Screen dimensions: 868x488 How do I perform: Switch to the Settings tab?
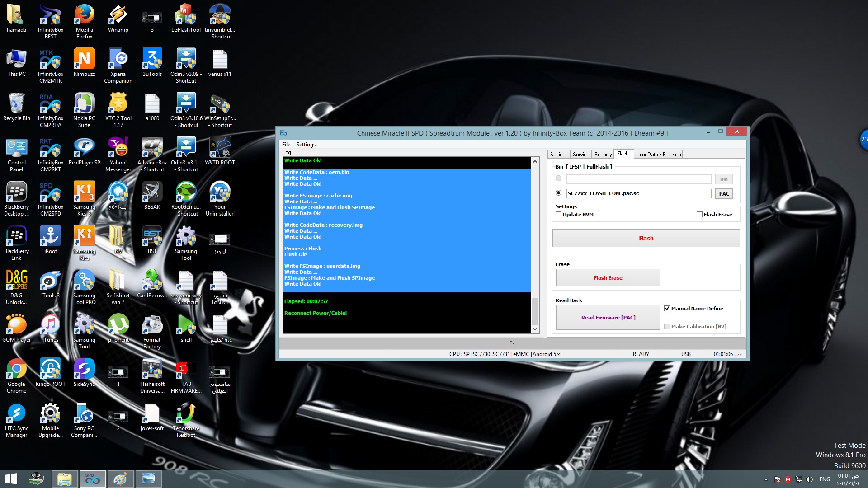pos(559,155)
